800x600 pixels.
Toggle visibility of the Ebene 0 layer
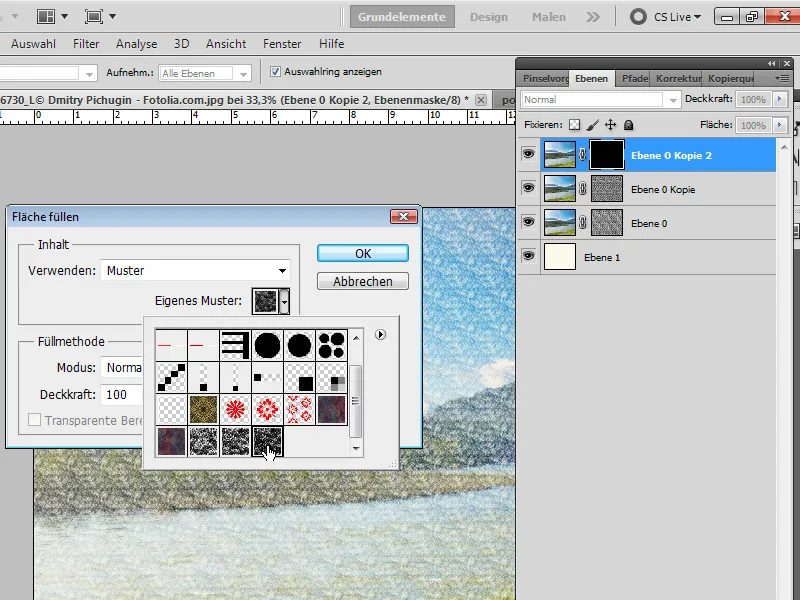click(x=529, y=222)
